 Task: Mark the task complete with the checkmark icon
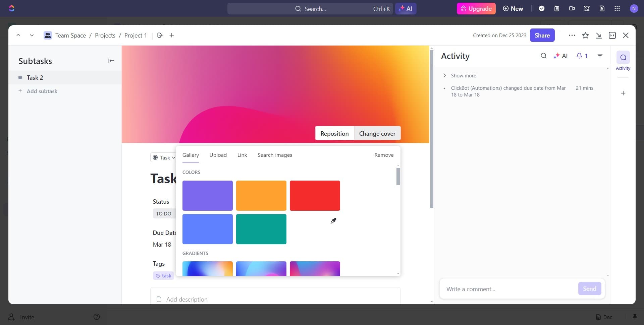(542, 8)
